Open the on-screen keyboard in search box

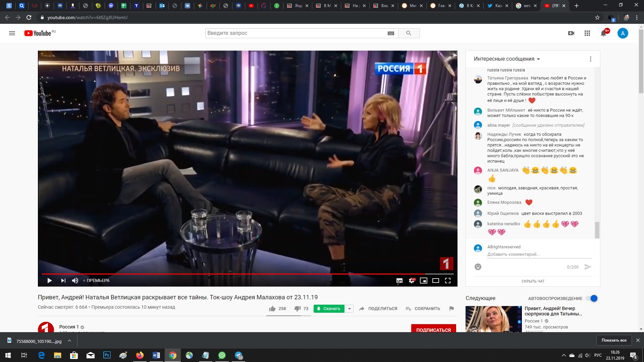(391, 33)
